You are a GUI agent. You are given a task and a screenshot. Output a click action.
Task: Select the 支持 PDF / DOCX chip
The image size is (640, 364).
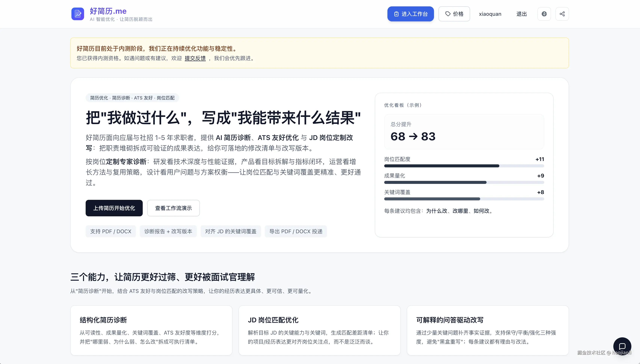pyautogui.click(x=111, y=231)
